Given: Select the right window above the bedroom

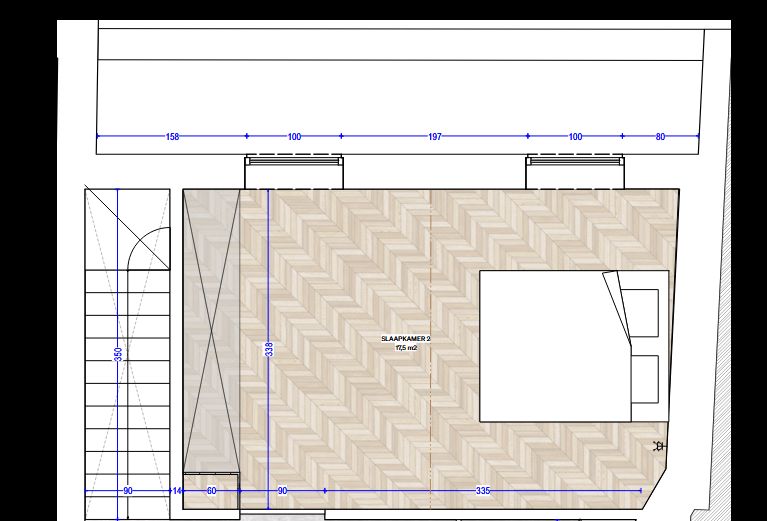Looking at the screenshot, I should (x=575, y=160).
